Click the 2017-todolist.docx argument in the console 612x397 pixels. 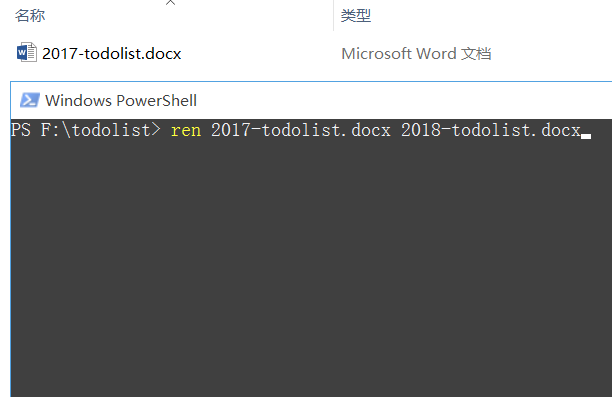(301, 130)
